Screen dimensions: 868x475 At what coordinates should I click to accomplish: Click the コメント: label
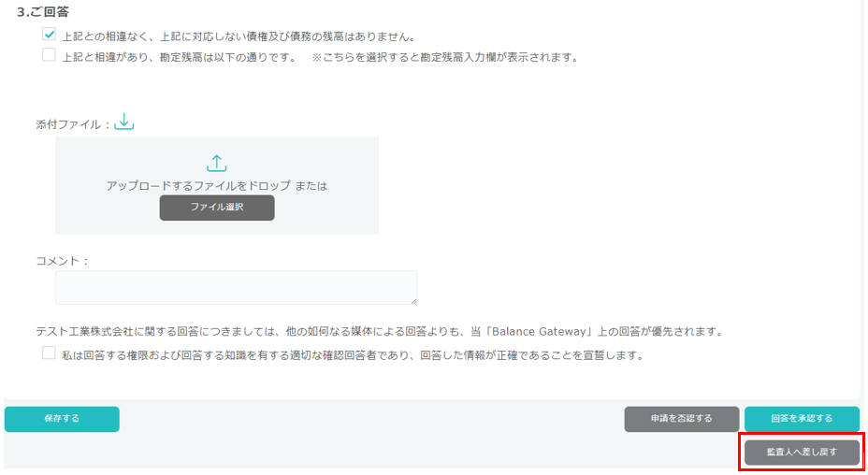63,261
